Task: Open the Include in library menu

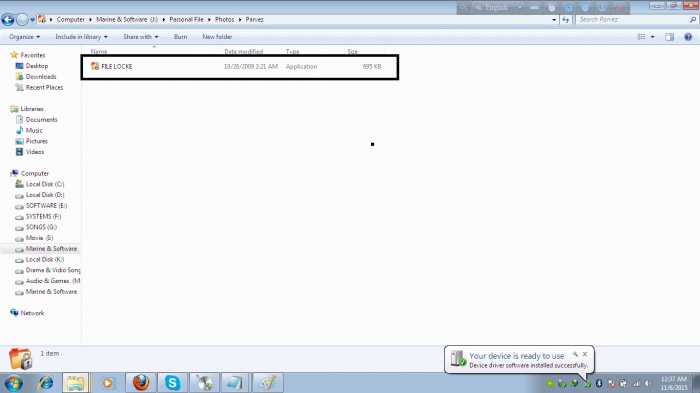Action: pos(81,37)
